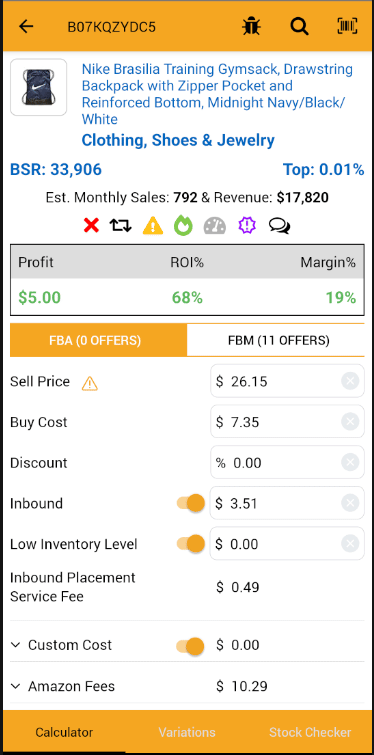This screenshot has height=755, width=374.
Task: Tap the back arrow icon
Action: [x=26, y=26]
